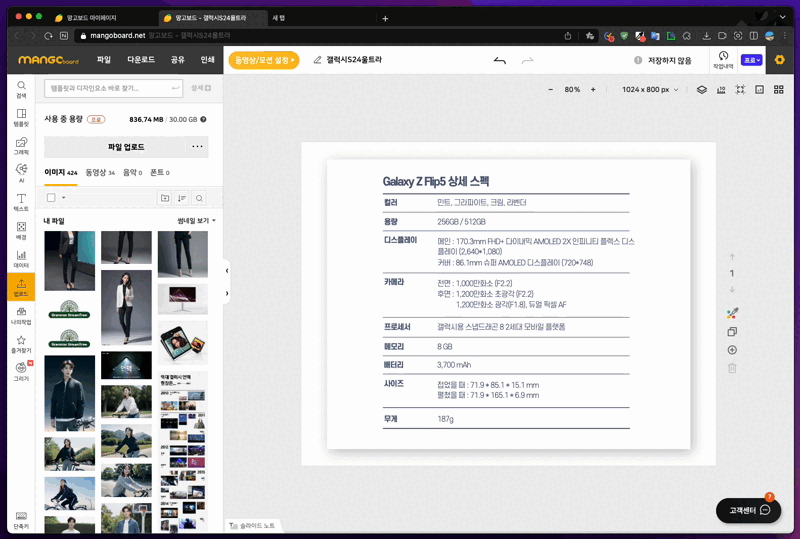
Task: Go to next page with down arrow
Action: point(732,289)
